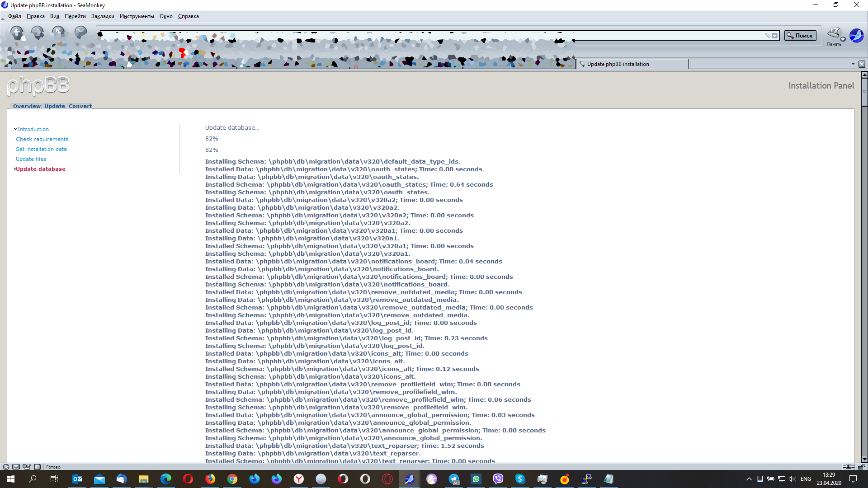The image size is (868, 488).
Task: Open Composer component in status bar
Action: [27, 467]
